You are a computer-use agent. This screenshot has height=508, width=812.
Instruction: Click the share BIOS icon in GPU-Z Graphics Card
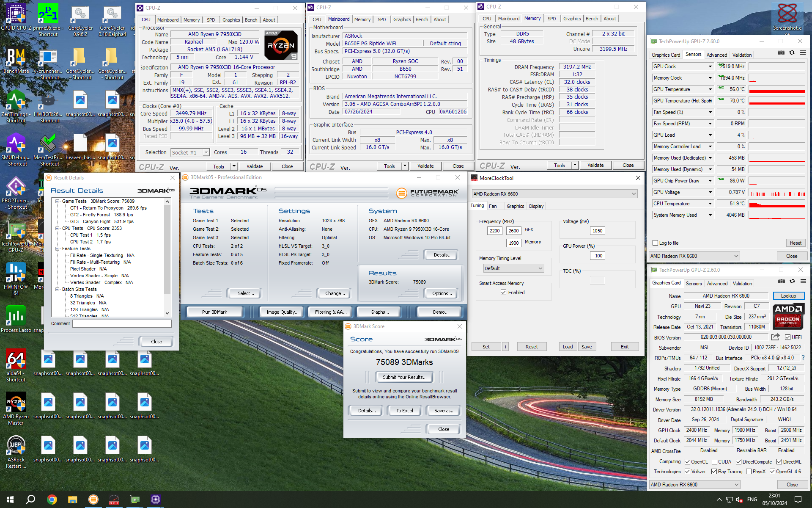coord(775,337)
